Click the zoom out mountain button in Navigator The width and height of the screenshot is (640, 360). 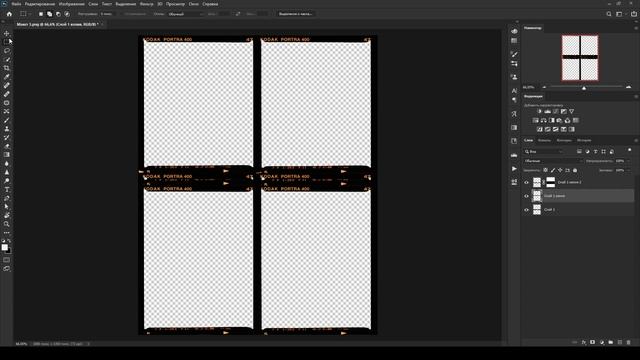click(544, 87)
